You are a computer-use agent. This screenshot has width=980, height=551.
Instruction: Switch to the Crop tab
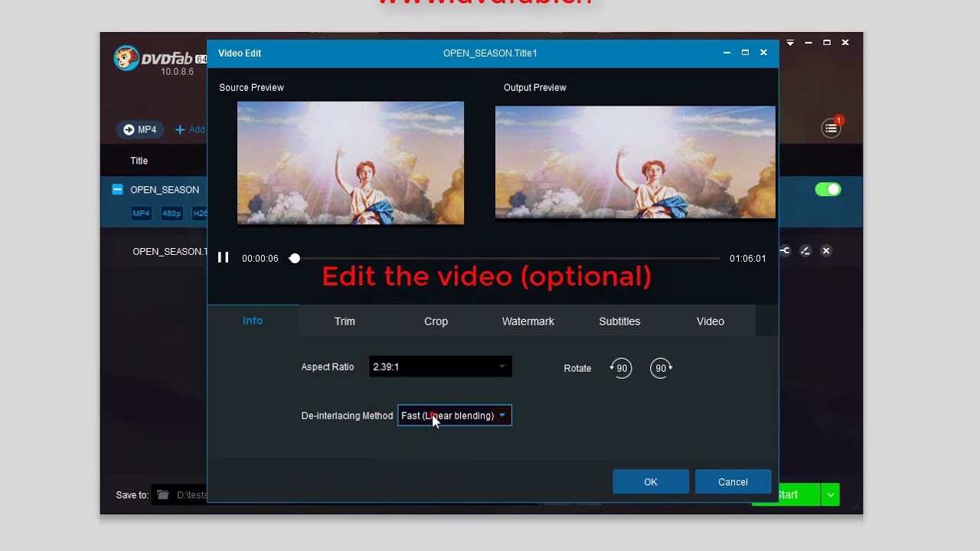[436, 321]
